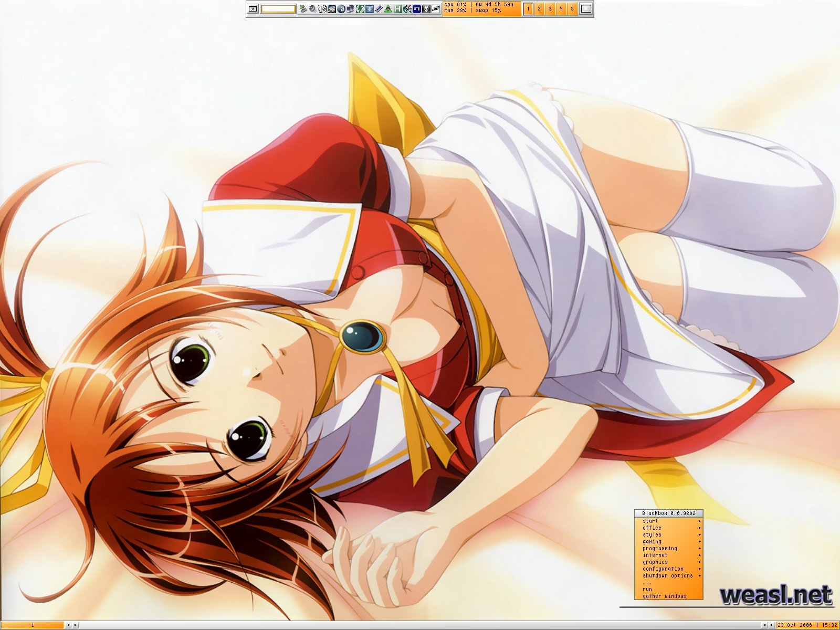Viewport: 840px width, 630px height.
Task: Select the '...' entry in Blackbox menu
Action: (668, 583)
